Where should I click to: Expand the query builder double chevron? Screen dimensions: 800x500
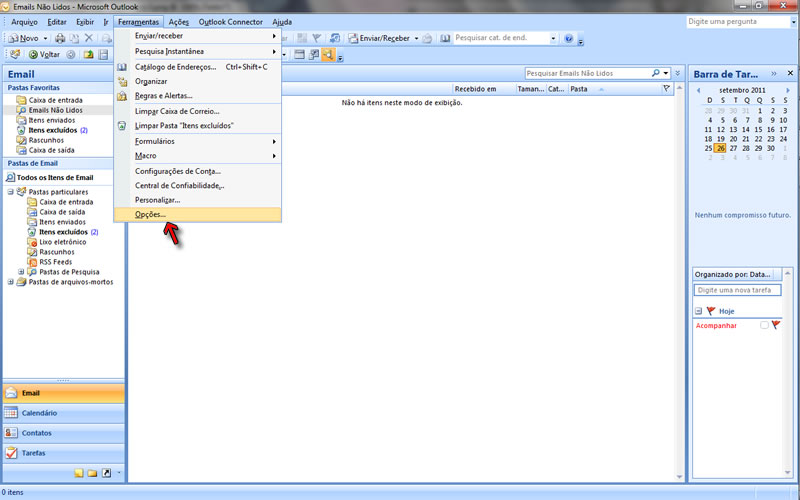(x=678, y=73)
